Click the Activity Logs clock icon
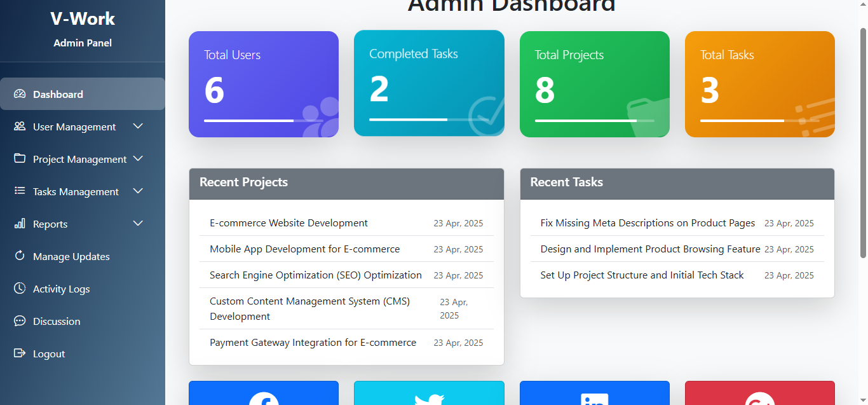 click(20, 288)
